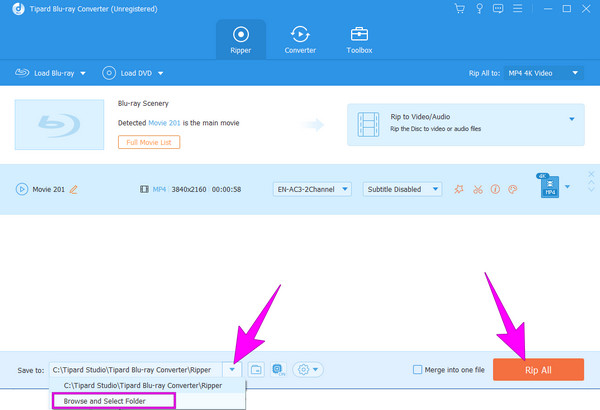
Task: Toggle the Save to path dropdown arrow
Action: pos(232,370)
